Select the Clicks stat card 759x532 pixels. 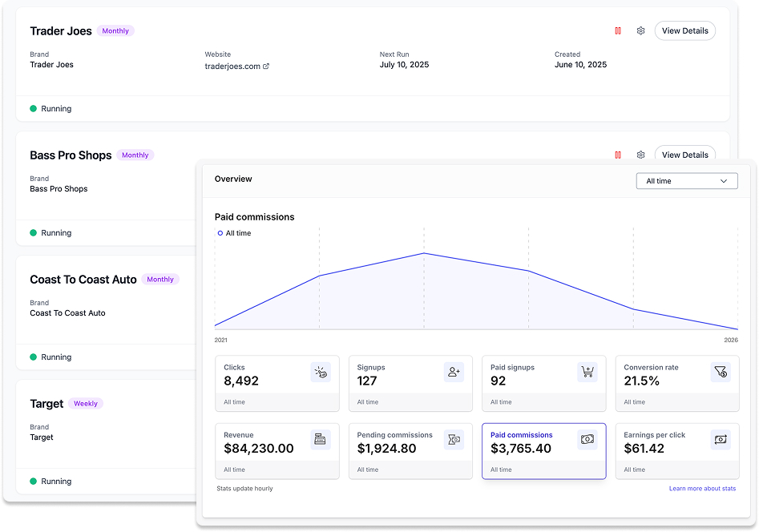pyautogui.click(x=277, y=384)
